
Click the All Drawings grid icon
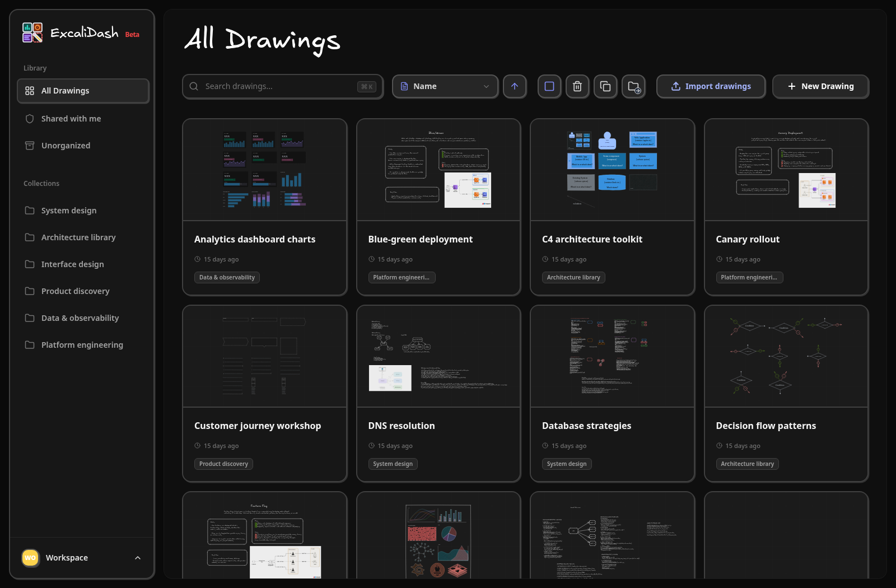[x=30, y=91]
